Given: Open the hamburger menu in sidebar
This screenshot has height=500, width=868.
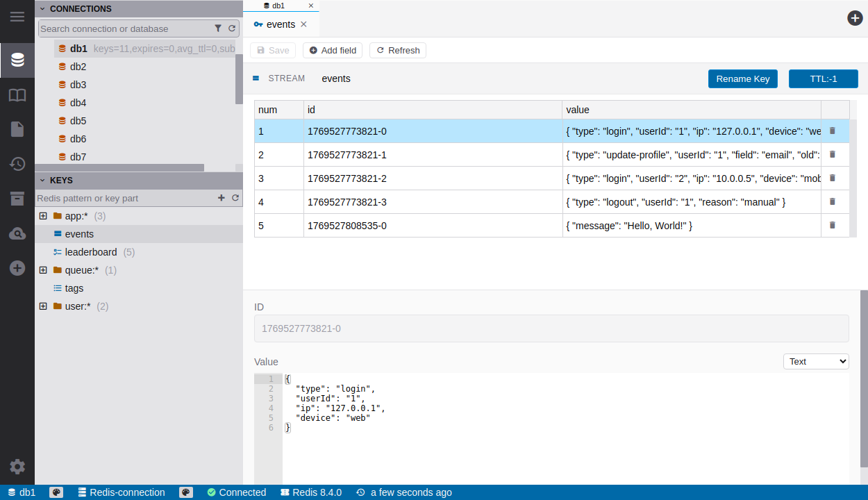Looking at the screenshot, I should (17, 17).
